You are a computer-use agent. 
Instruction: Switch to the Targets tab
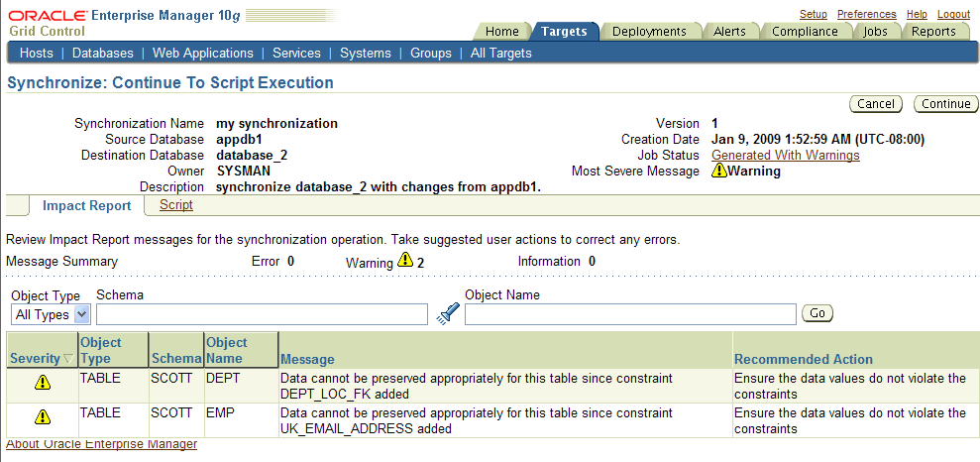pos(564,32)
